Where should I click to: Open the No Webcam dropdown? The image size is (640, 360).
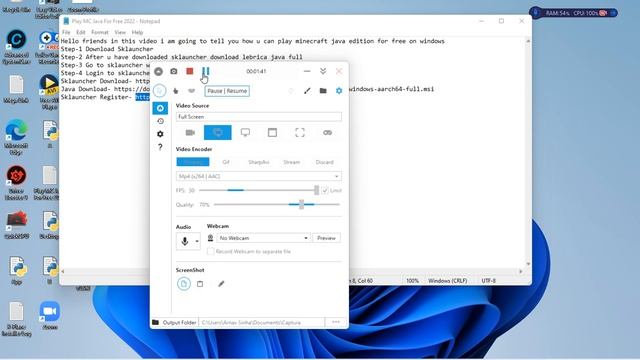coord(263,238)
